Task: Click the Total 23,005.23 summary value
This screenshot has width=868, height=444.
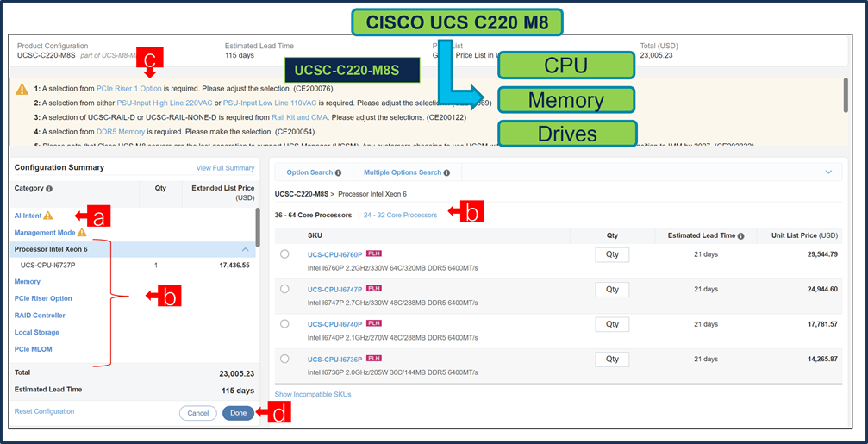Action: tap(237, 373)
